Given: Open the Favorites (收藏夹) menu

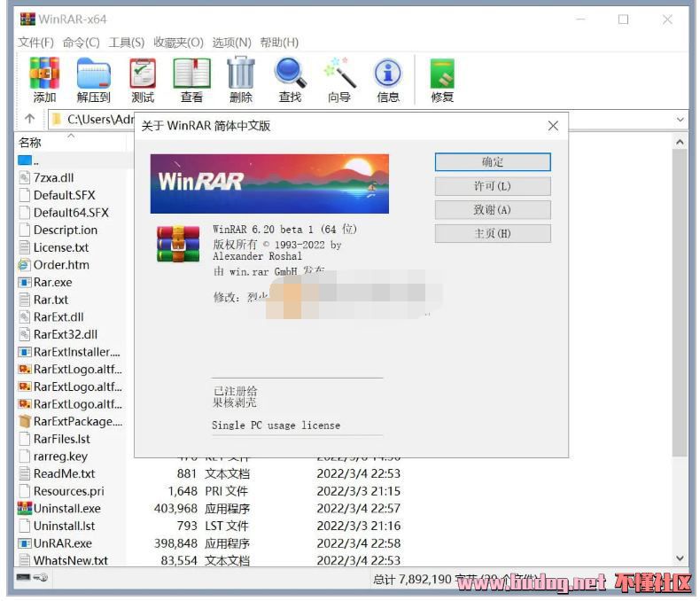Looking at the screenshot, I should [178, 43].
